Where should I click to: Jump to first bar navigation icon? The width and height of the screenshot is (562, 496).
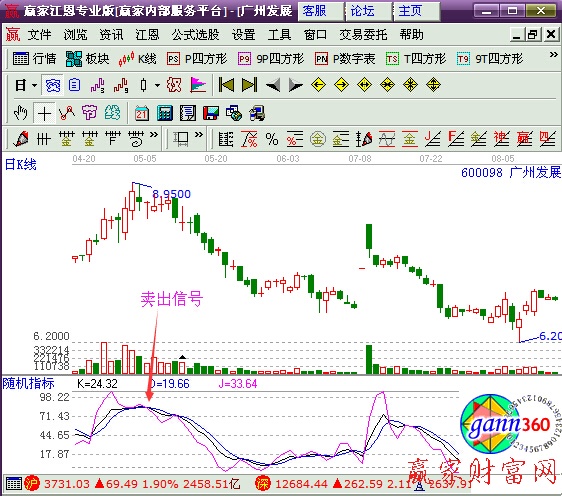226,85
